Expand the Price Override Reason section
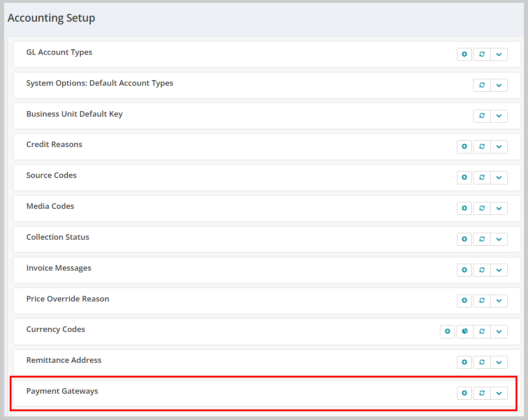 tap(499, 301)
